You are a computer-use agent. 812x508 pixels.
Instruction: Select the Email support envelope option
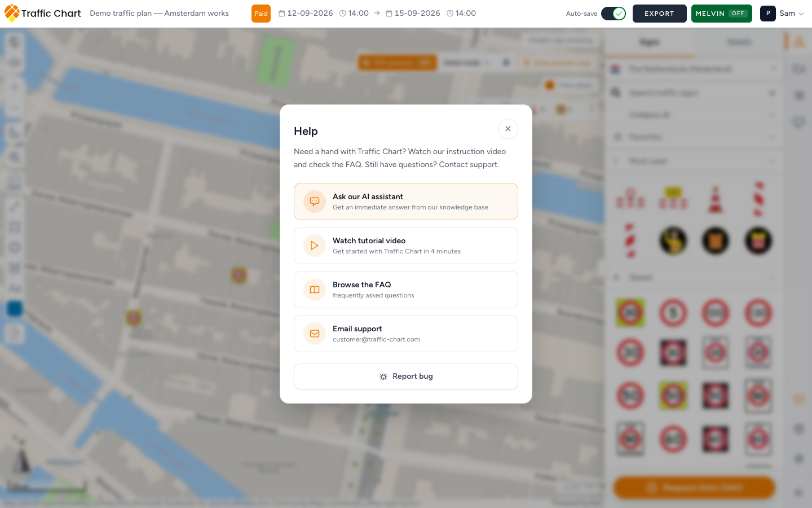point(406,334)
